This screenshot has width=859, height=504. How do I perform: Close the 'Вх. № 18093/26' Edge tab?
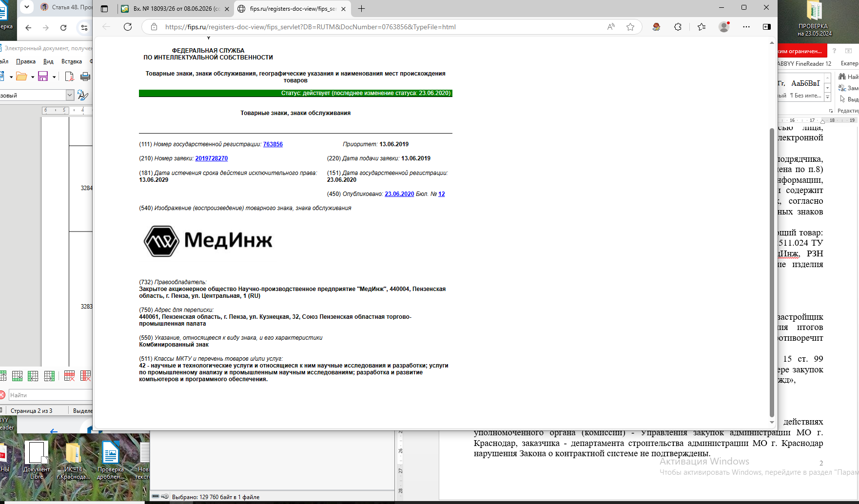pos(227,9)
